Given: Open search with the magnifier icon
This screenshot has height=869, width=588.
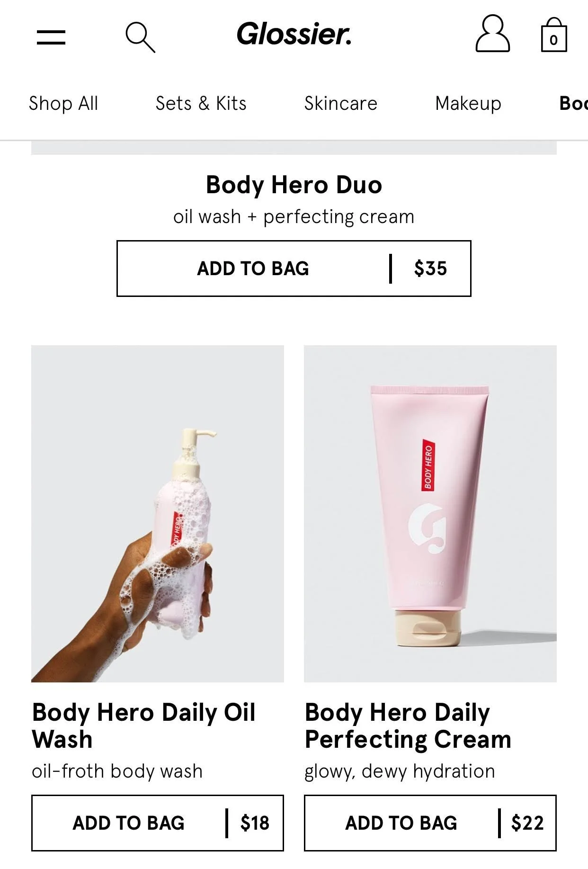Looking at the screenshot, I should tap(140, 37).
